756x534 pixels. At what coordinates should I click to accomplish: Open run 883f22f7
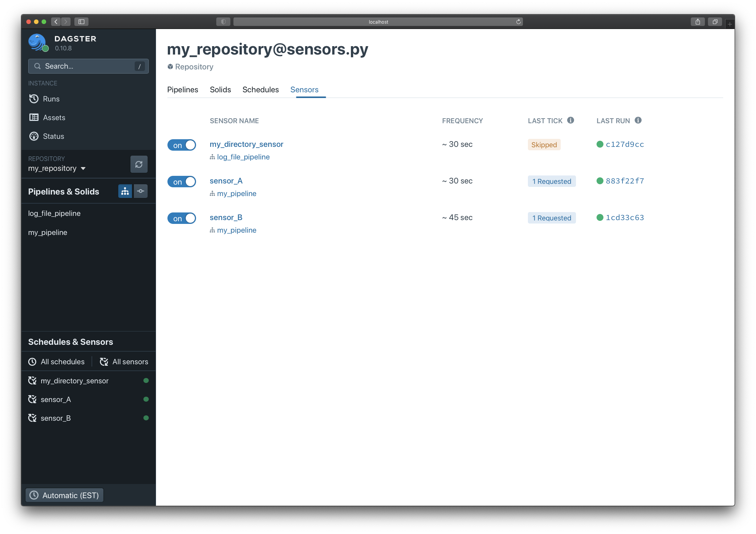(625, 181)
